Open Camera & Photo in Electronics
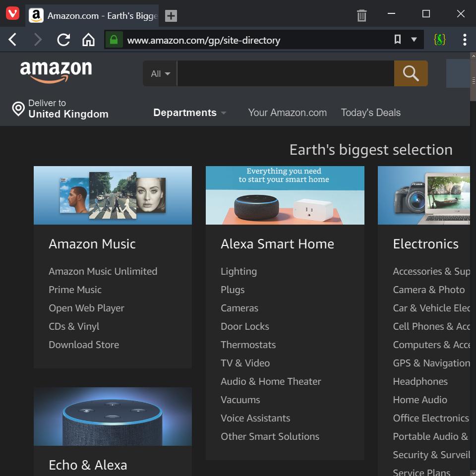Viewport: 476px width, 476px height. pyautogui.click(x=428, y=290)
